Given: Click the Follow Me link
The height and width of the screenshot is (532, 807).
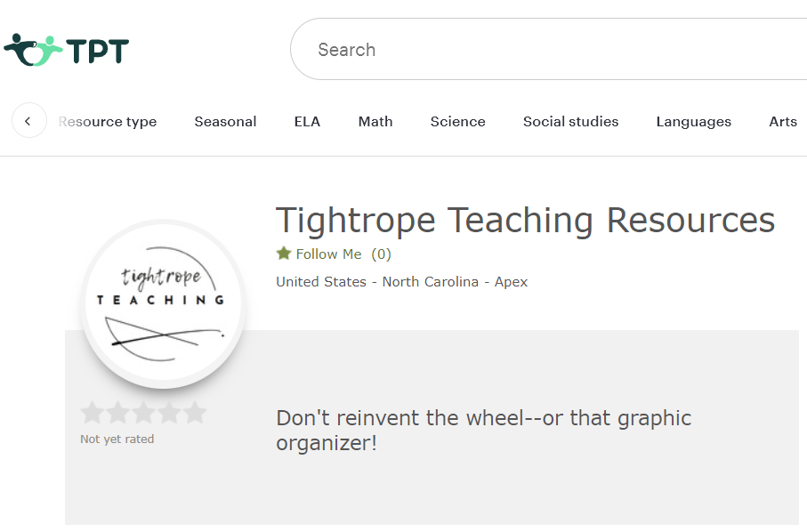Looking at the screenshot, I should [x=328, y=254].
